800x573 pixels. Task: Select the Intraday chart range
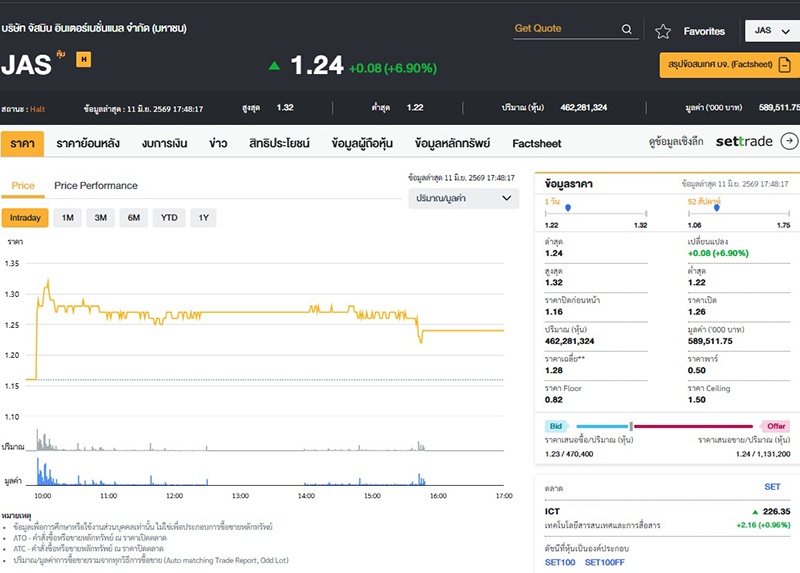click(25, 218)
